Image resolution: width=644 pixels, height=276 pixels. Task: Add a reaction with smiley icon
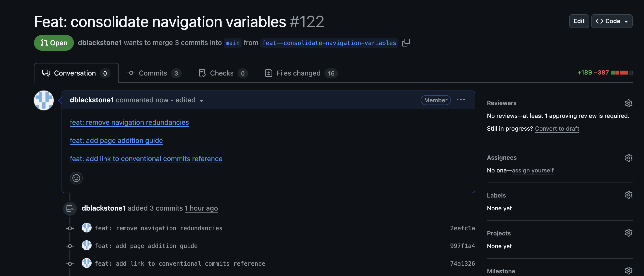[x=76, y=178]
